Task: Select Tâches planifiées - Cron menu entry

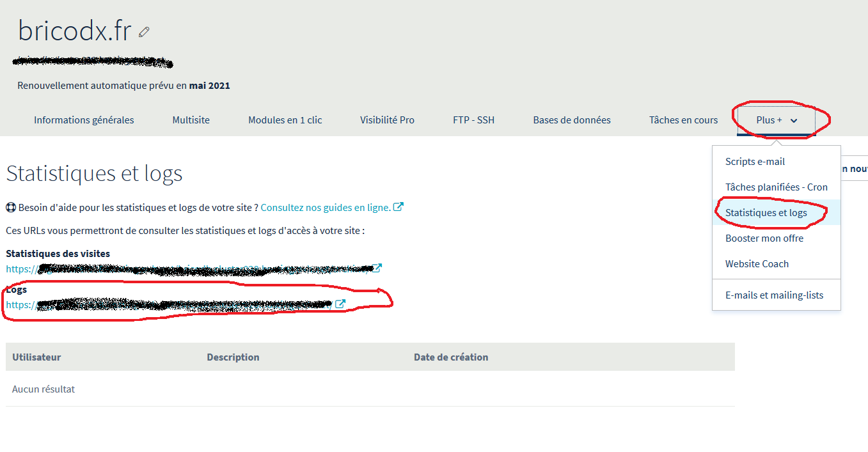Action: click(x=776, y=187)
